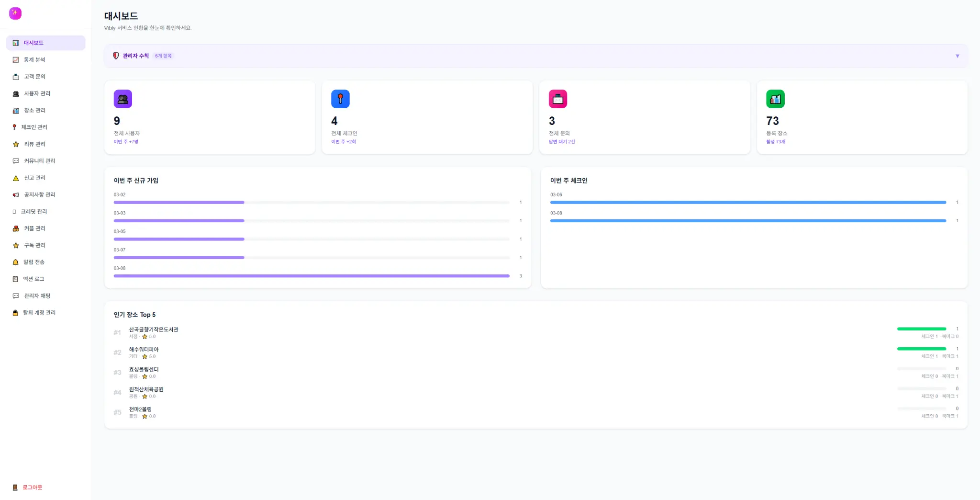Select place 효성볼링센터

(x=144, y=369)
